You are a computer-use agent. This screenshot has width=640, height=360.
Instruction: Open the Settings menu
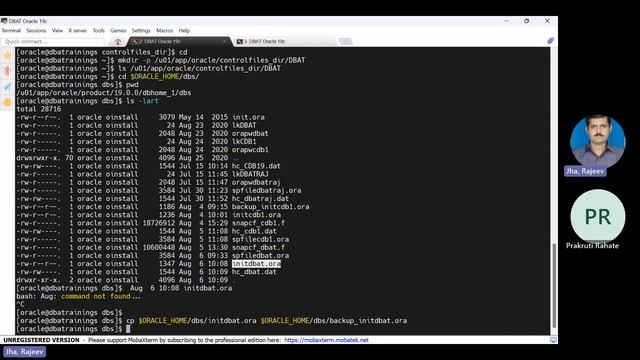click(141, 31)
